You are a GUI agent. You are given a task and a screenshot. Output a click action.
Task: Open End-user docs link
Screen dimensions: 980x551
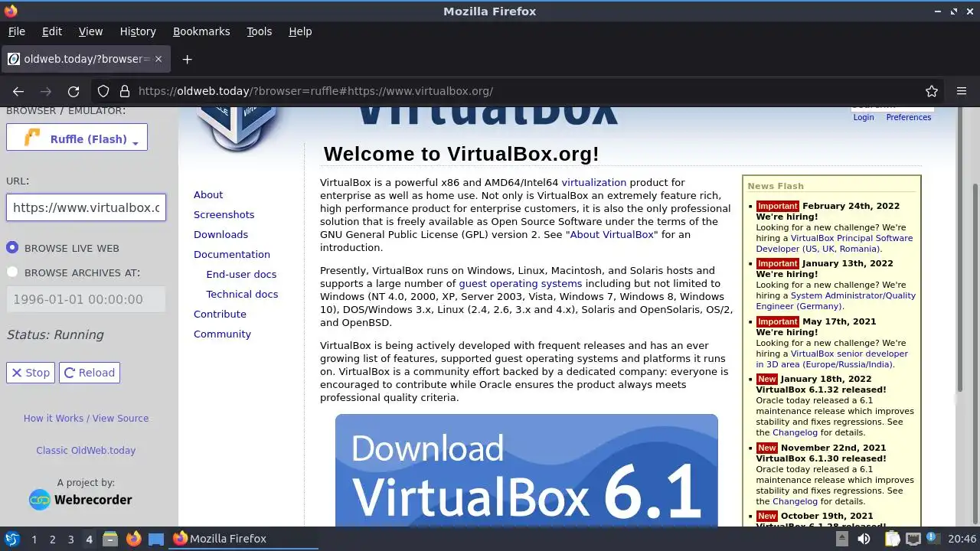click(241, 274)
